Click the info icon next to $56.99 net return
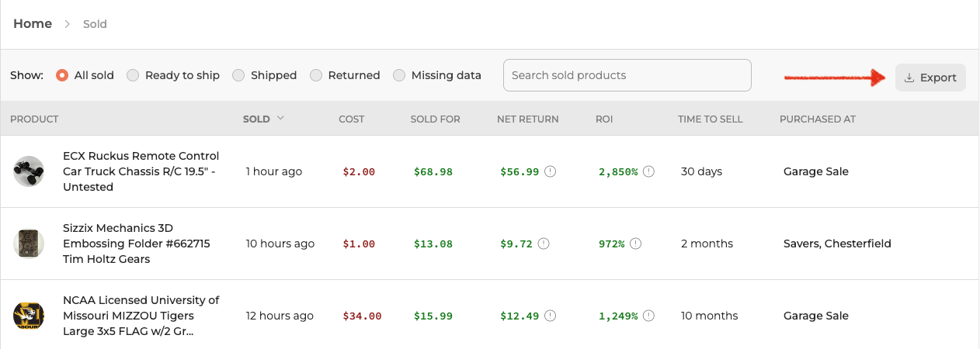 [551, 171]
